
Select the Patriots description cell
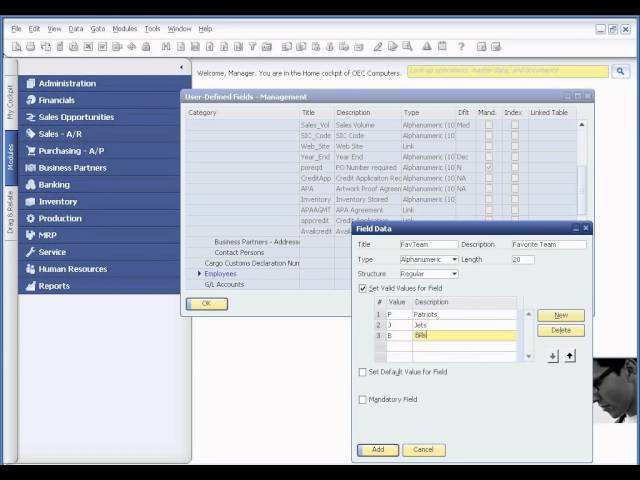(464, 314)
